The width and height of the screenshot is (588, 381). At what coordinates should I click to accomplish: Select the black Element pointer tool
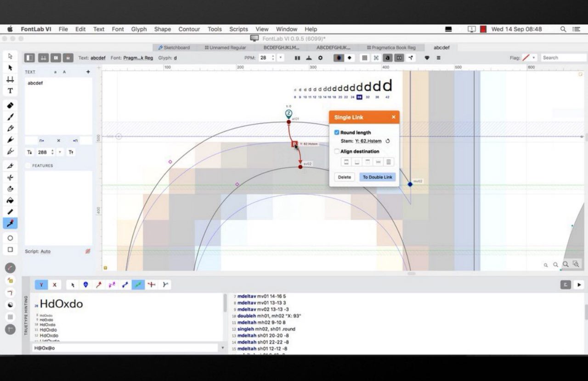pos(10,67)
